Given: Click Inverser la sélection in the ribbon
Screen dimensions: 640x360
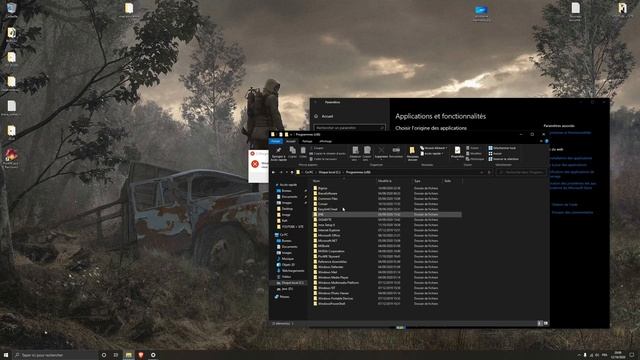Looking at the screenshot, I should pos(504,159).
